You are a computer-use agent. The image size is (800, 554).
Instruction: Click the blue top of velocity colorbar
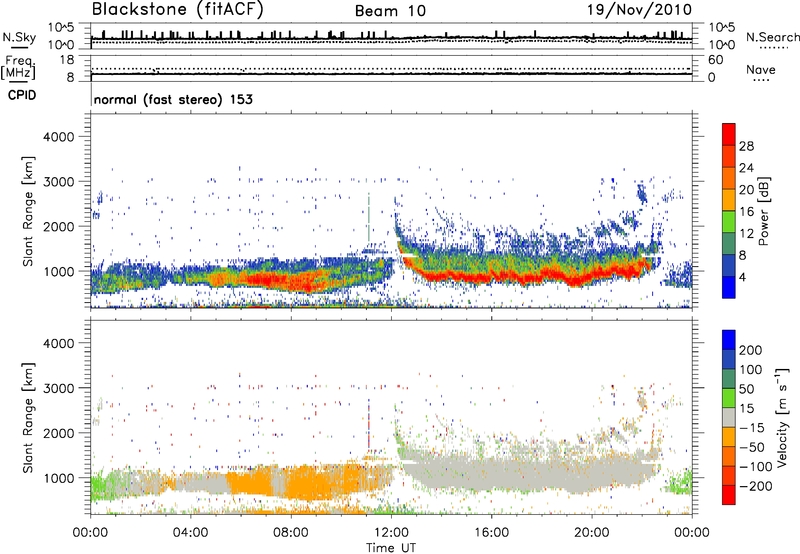729,340
